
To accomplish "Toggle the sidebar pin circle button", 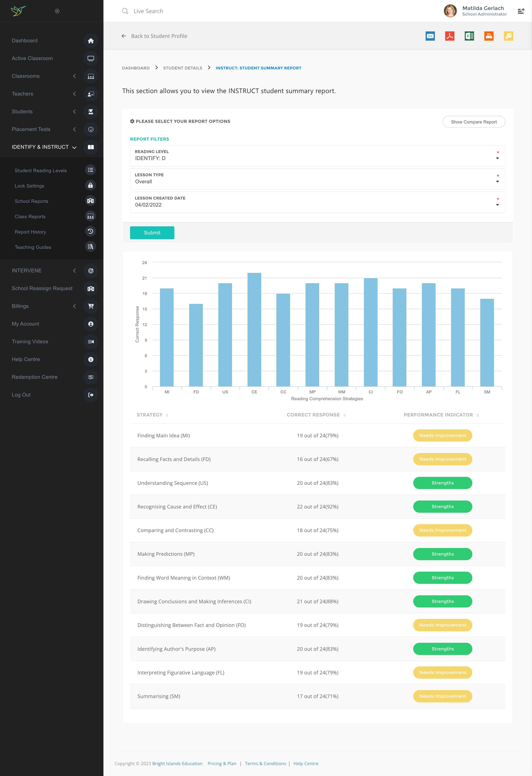I will coord(57,11).
